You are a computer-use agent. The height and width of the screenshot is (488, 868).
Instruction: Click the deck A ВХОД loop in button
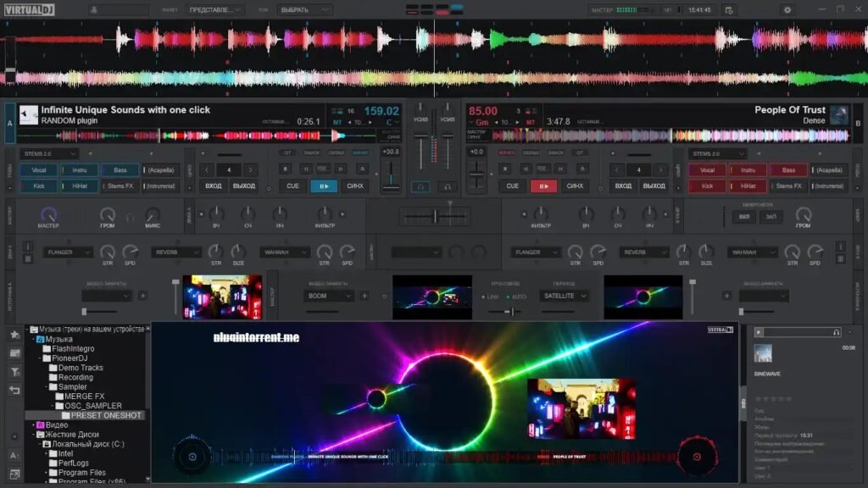[213, 186]
